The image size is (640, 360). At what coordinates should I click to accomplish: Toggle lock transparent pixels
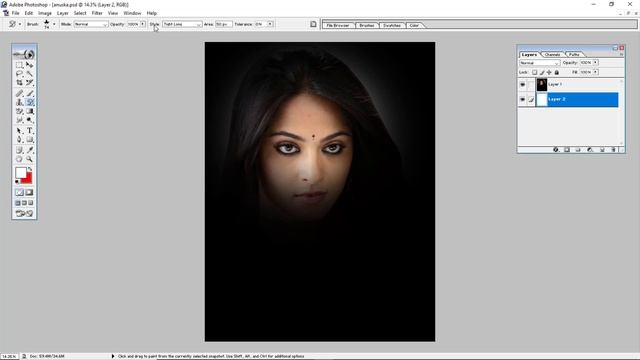[x=534, y=72]
